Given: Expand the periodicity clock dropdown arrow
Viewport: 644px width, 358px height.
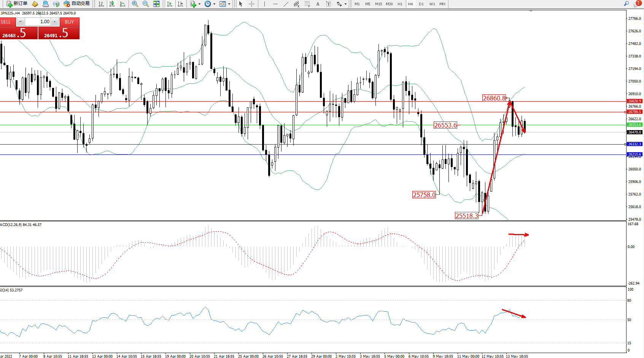Looking at the screenshot, I should coord(214,4).
